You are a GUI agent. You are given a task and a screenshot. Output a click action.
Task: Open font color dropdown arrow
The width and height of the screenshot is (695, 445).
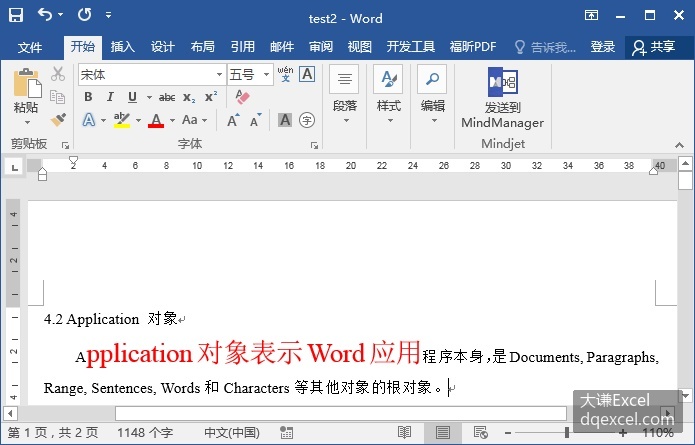tap(172, 120)
